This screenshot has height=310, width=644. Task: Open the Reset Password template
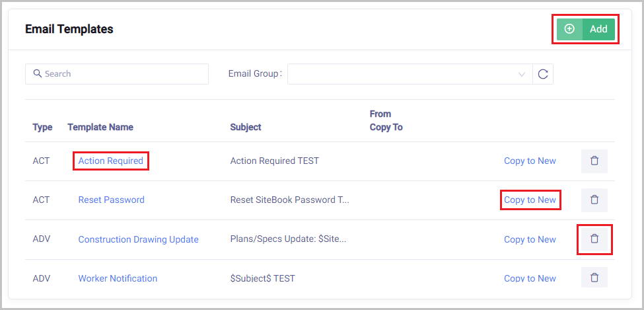click(111, 200)
